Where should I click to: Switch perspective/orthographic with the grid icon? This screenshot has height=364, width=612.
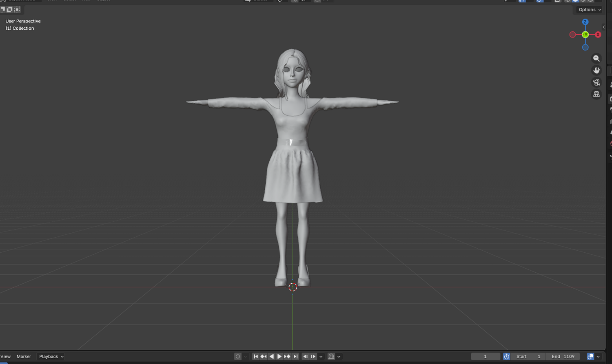point(596,94)
